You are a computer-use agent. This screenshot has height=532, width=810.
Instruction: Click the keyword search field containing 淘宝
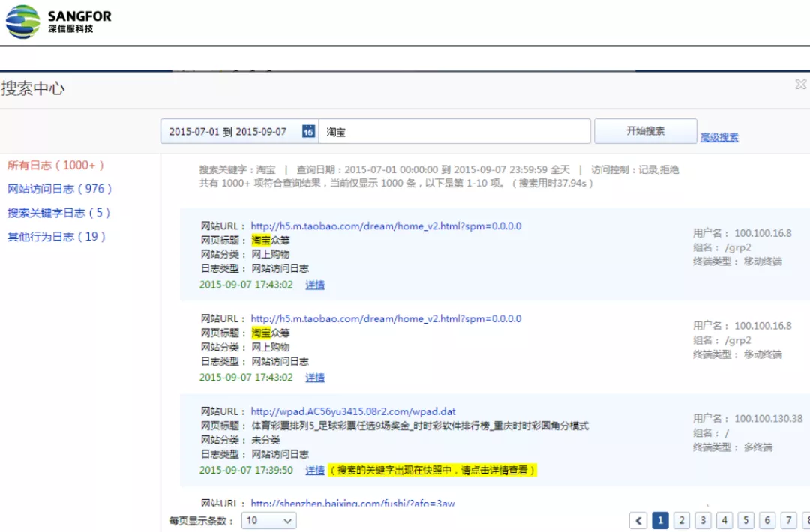coord(454,131)
